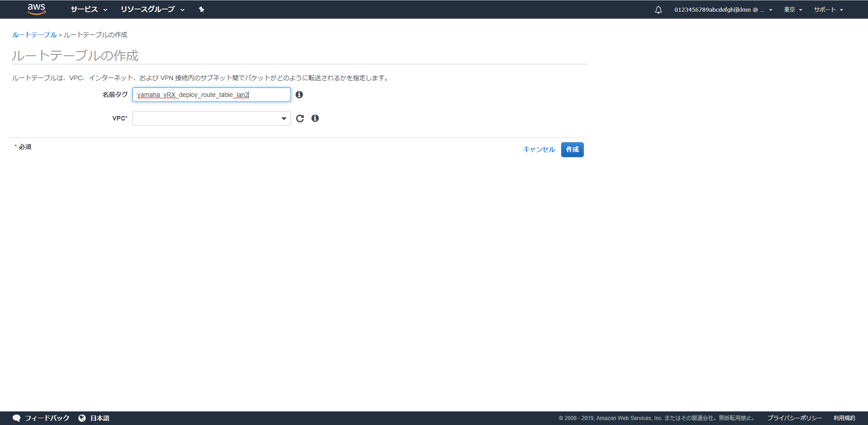Viewport: 868px width, 425px height.
Task: Click info icon next to VPC refresh
Action: click(315, 118)
